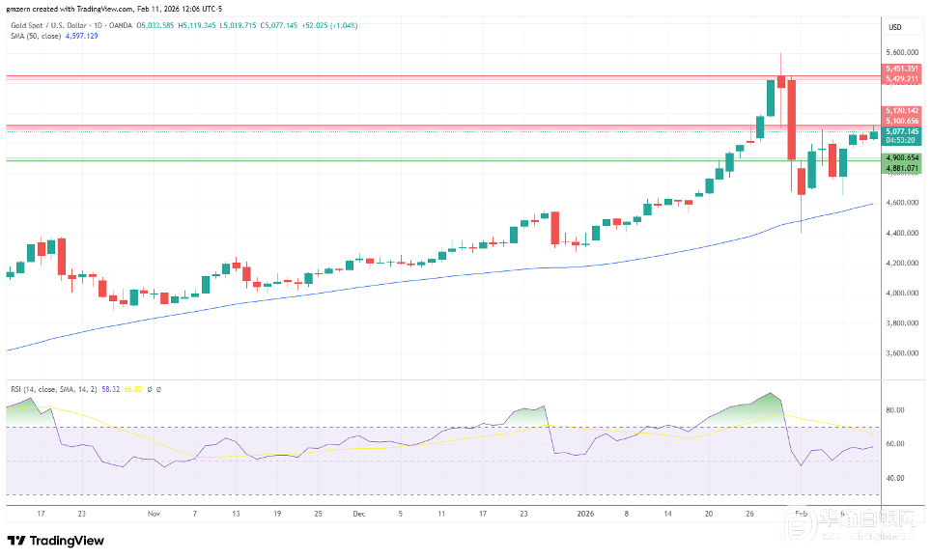This screenshot has height=560, width=931.
Task: Select the 2026 marker on time axis
Action: 586,515
